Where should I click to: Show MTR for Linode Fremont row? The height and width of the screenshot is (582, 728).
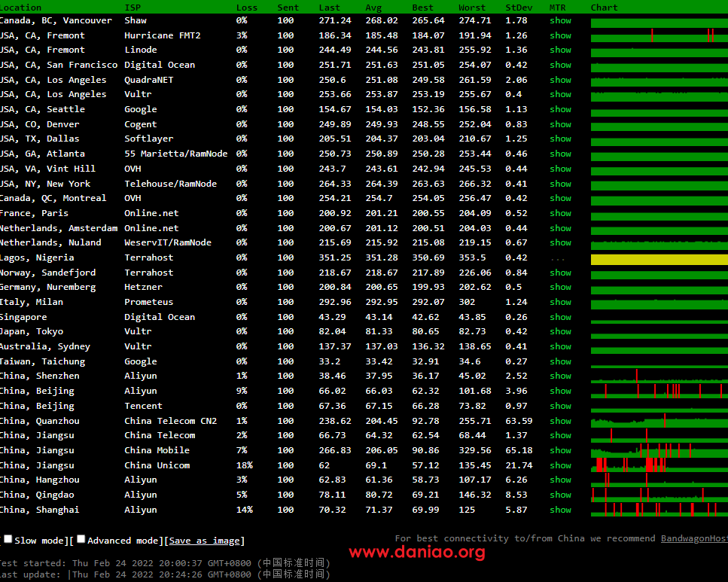click(x=560, y=50)
